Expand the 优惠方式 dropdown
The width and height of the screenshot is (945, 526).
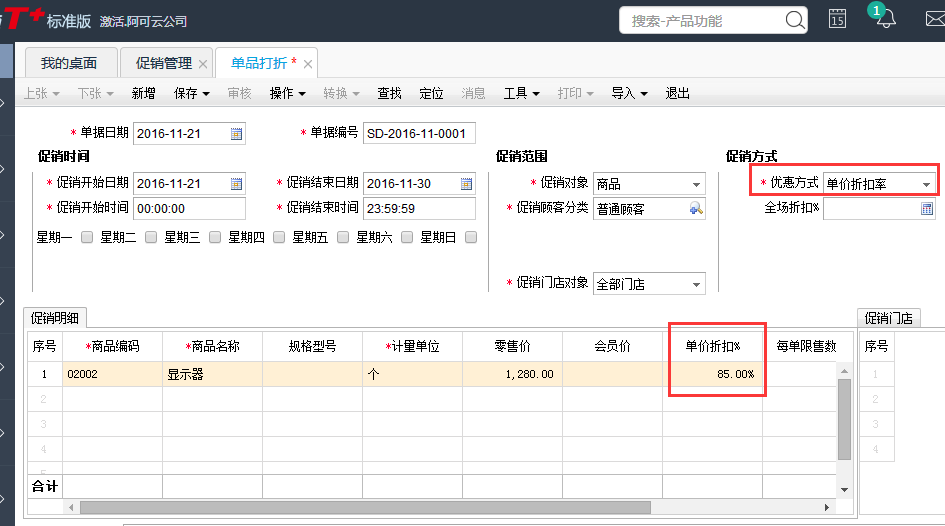(927, 184)
